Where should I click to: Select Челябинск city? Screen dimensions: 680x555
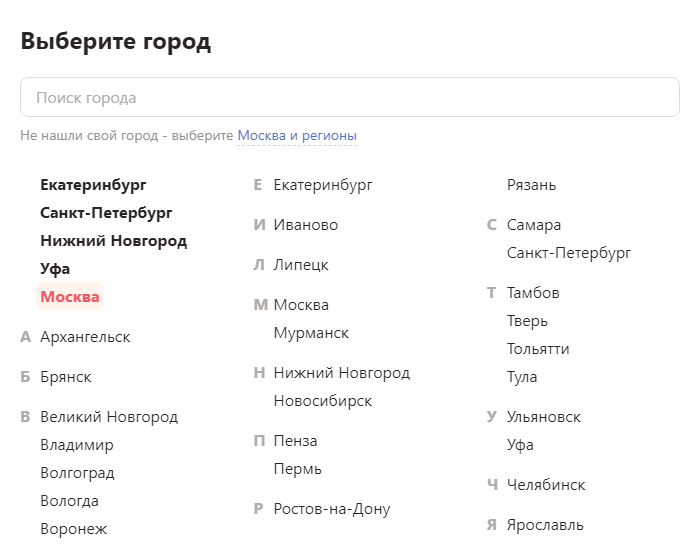coord(546,485)
